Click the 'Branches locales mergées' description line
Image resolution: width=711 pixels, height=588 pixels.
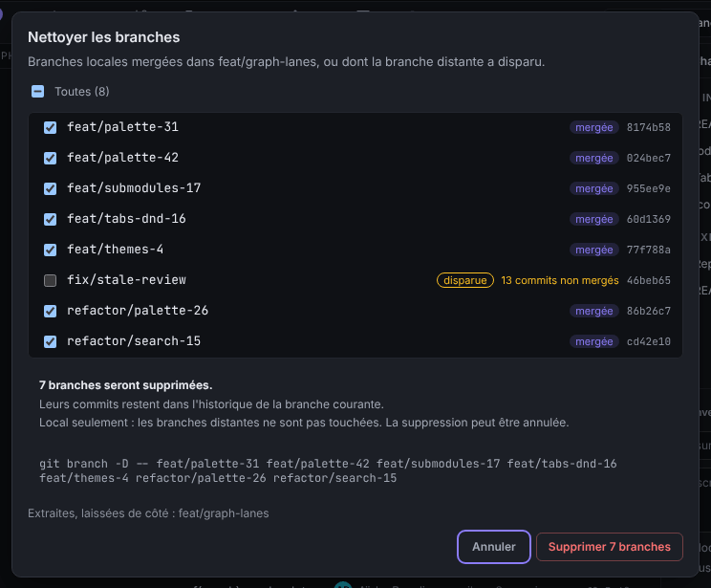click(286, 62)
